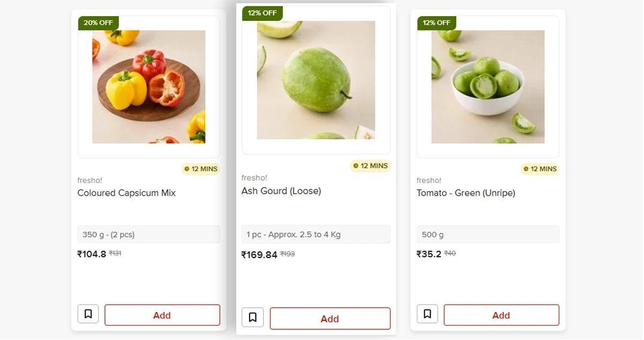644x340 pixels.
Task: Click the 12 MINS badge under capsicum
Action: click(x=201, y=169)
